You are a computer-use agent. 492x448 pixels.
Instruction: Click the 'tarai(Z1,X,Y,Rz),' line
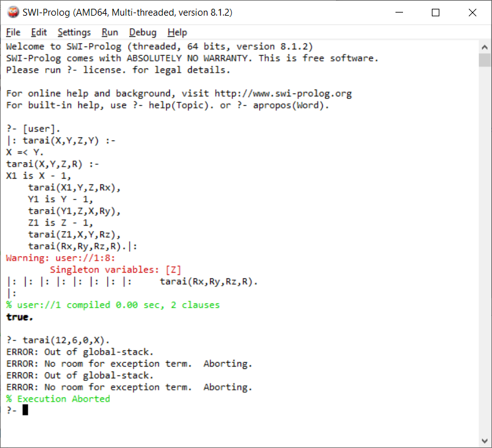tap(75, 234)
